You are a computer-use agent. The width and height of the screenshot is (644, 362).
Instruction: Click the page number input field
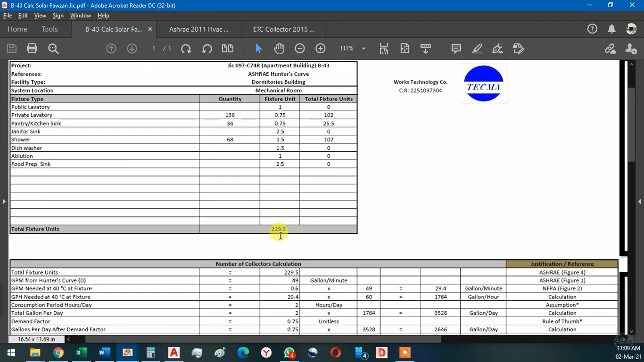coord(153,48)
